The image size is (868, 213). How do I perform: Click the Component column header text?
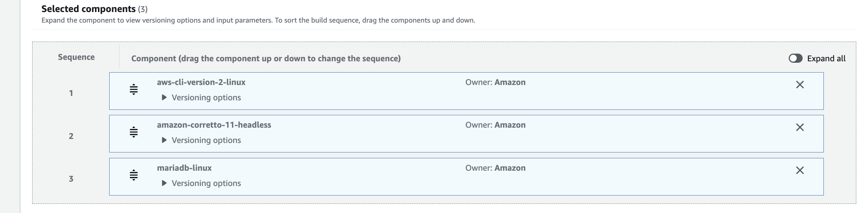(x=266, y=58)
